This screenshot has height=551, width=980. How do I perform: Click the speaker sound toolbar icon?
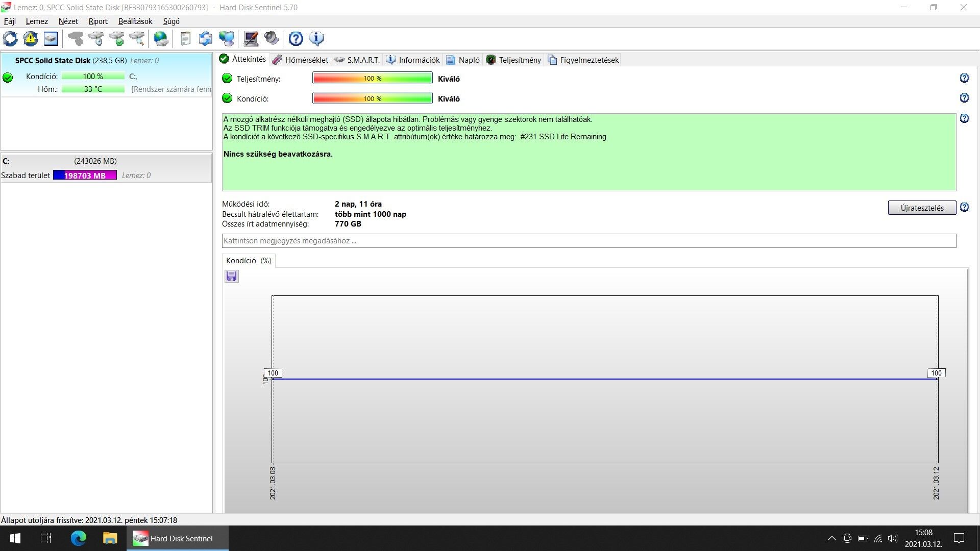point(272,39)
